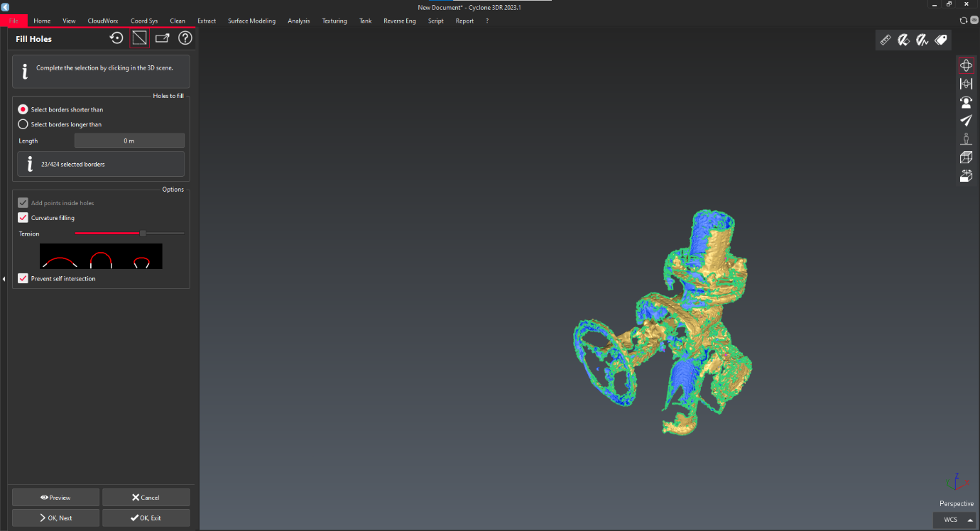Open the Reverse Eng tab
Screen dimensions: 980x531
(x=400, y=21)
